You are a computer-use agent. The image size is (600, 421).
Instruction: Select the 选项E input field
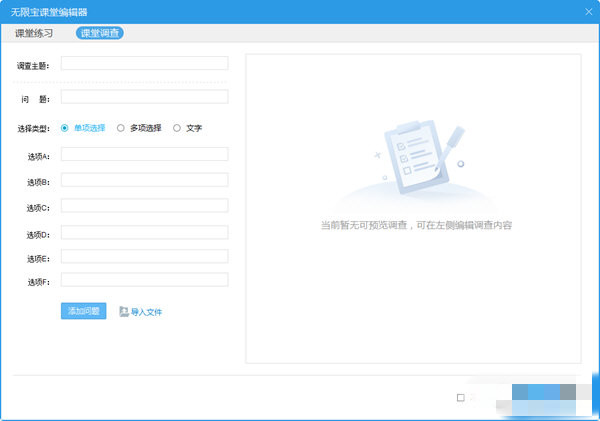(145, 256)
